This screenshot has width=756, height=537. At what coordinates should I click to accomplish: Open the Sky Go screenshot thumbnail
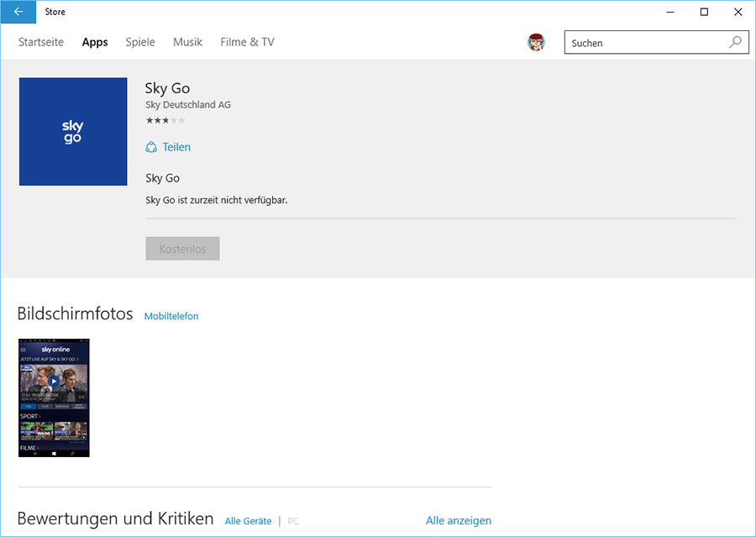tap(54, 397)
